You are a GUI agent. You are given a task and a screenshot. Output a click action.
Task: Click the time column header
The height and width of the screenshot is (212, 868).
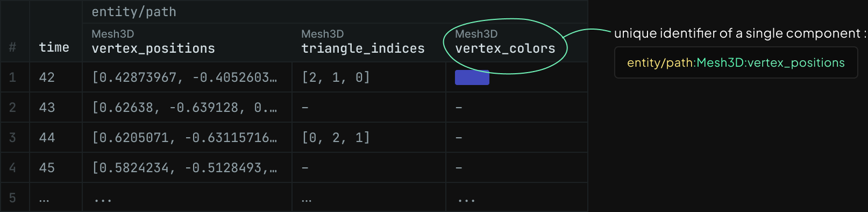[x=54, y=47]
